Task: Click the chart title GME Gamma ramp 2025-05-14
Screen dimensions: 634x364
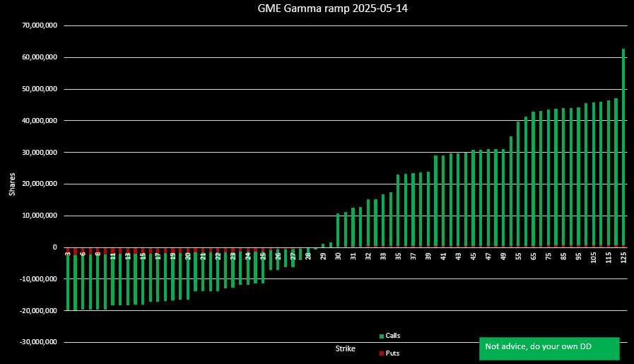Action: pyautogui.click(x=333, y=8)
